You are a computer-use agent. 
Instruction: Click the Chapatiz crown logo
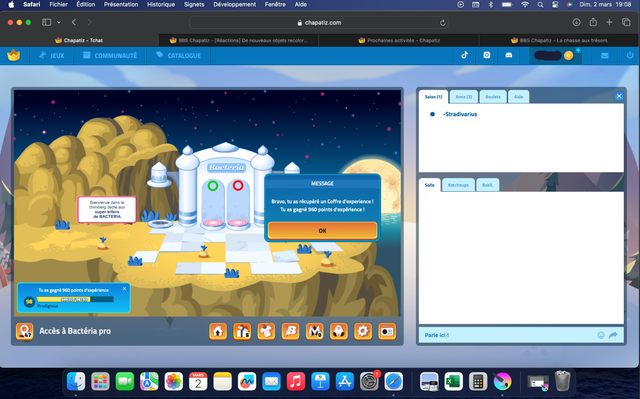click(14, 55)
